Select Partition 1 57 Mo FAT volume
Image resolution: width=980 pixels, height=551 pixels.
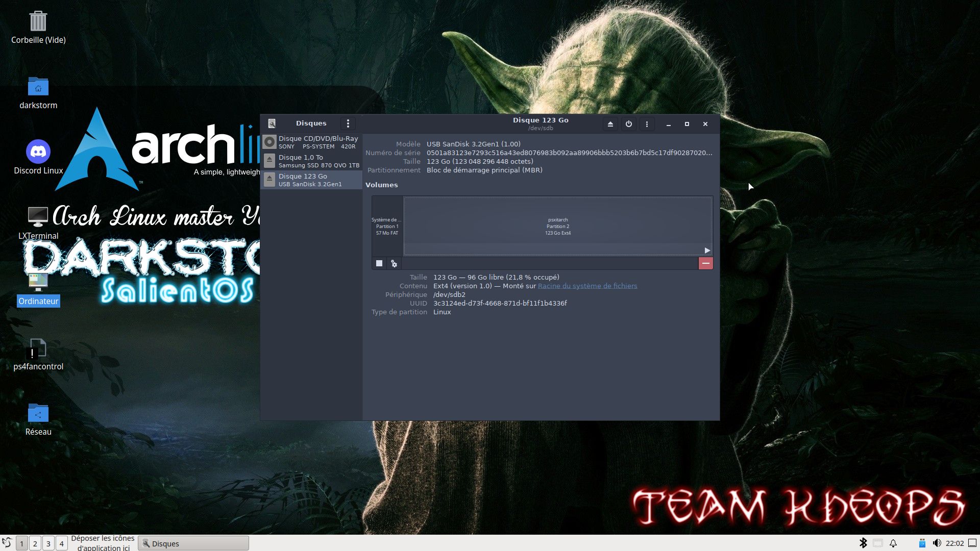point(387,226)
